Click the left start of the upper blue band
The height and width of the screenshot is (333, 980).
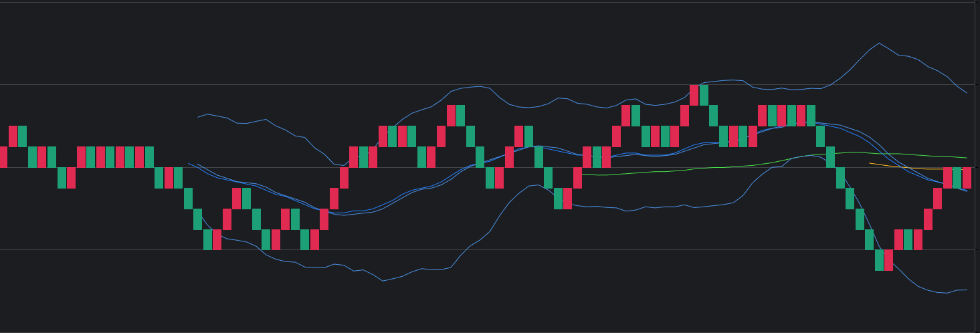click(198, 117)
